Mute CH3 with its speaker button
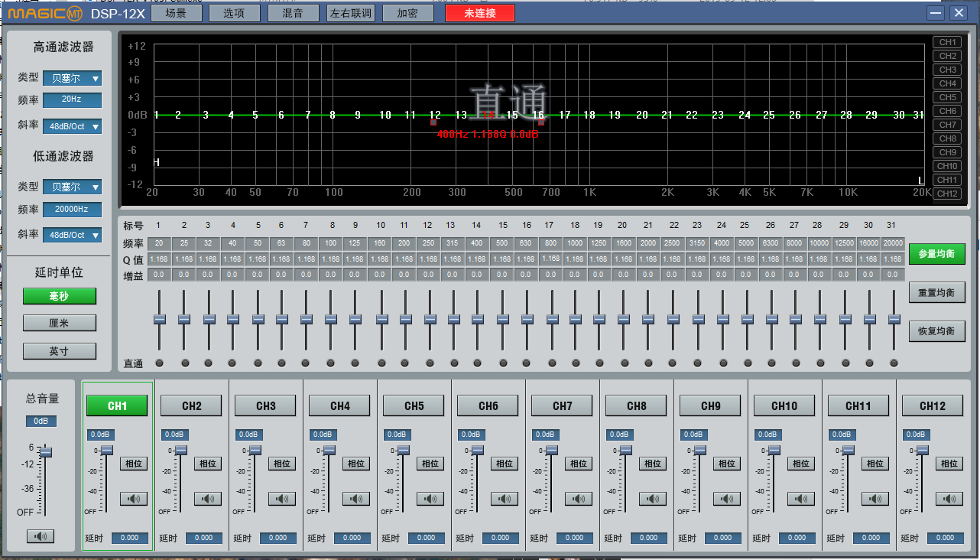This screenshot has width=980, height=560. [282, 499]
